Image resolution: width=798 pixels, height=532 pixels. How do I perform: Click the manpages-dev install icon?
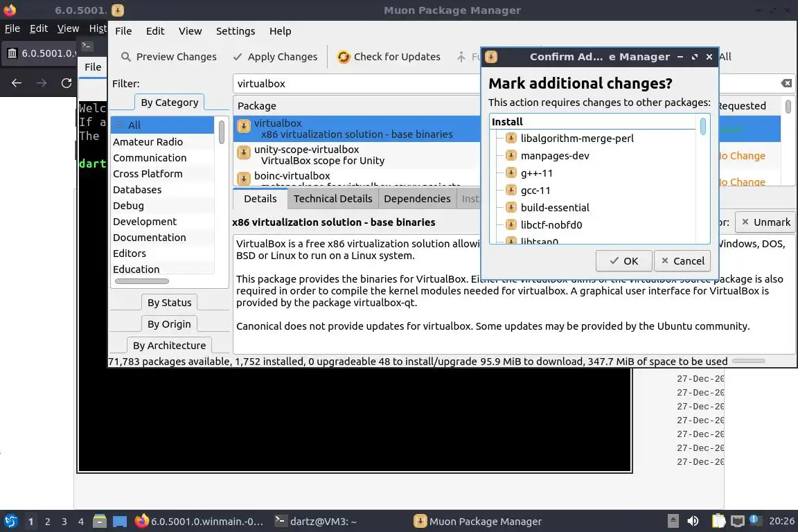[511, 155]
